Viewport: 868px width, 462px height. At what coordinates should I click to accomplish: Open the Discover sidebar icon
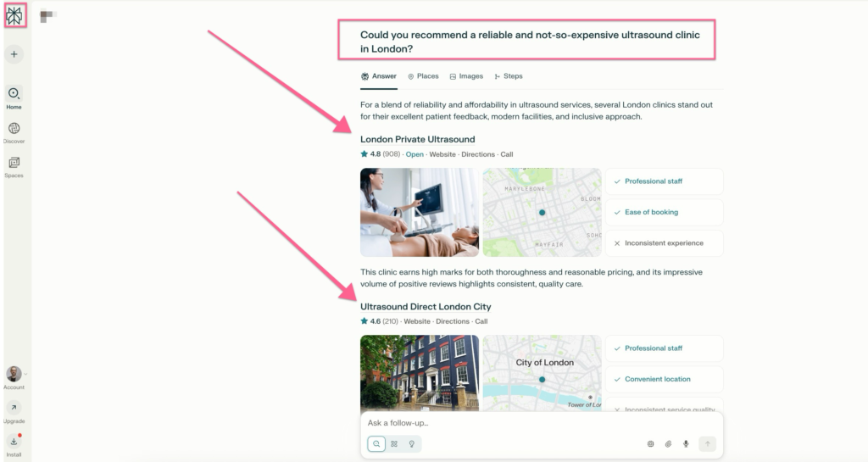pos(14,128)
